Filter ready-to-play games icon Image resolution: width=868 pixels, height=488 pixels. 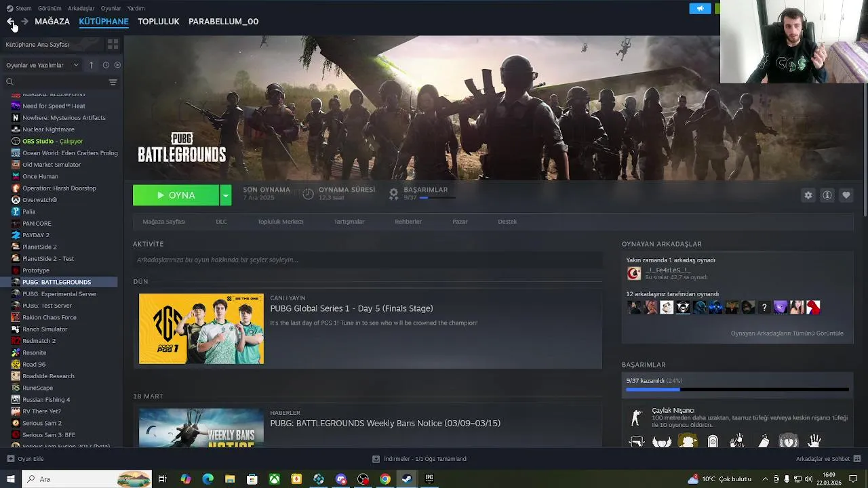pos(117,65)
